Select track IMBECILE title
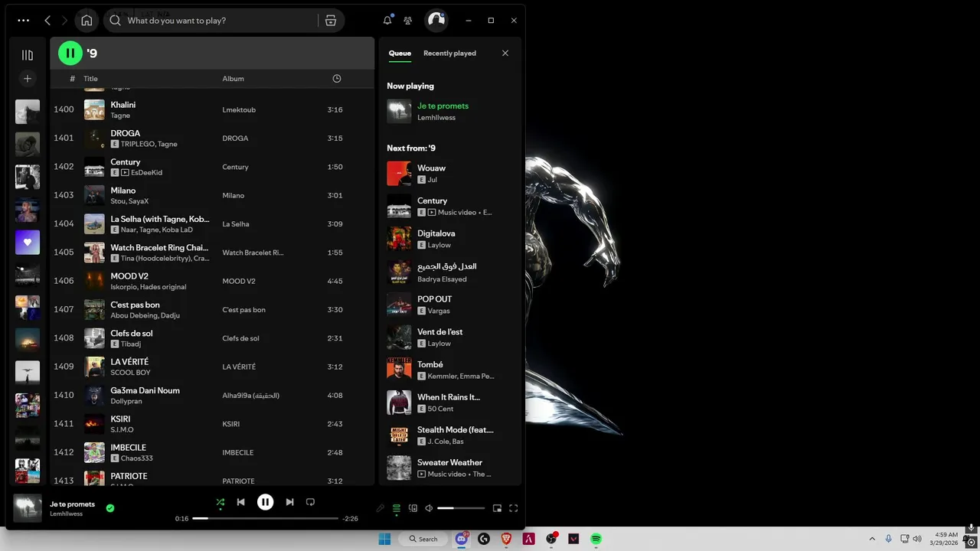 128,447
